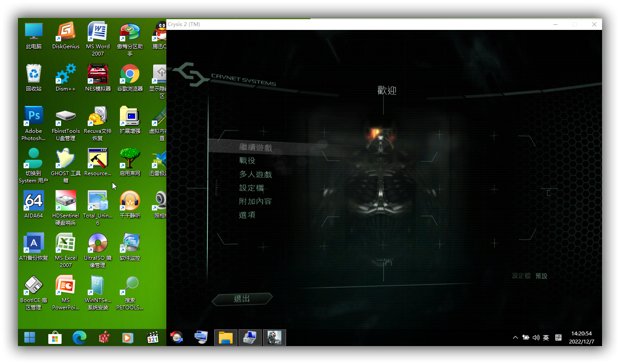Open FbinstTools U盘管理 icon

pos(66,123)
